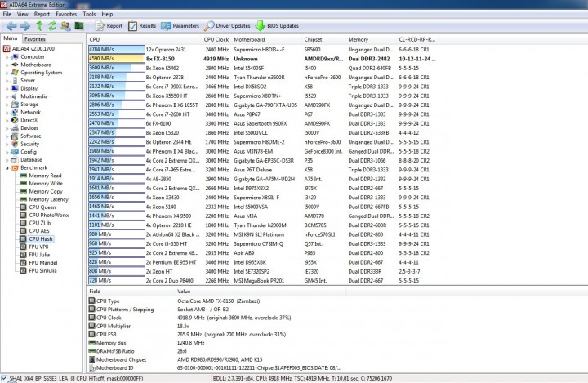Switch to the Menu tab

pyautogui.click(x=11, y=38)
